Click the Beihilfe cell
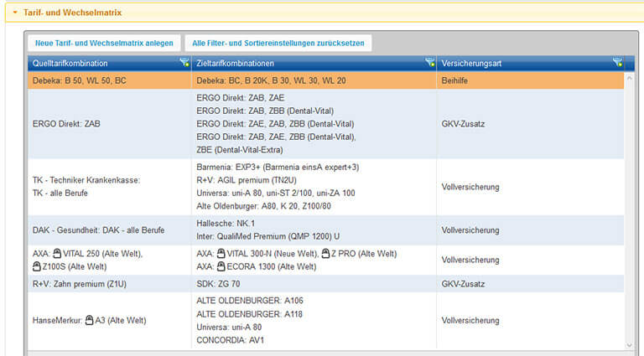Viewport: 644px width, 356px height. tap(530, 80)
